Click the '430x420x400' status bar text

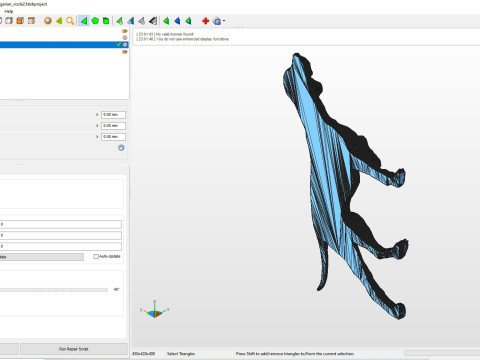144,354
